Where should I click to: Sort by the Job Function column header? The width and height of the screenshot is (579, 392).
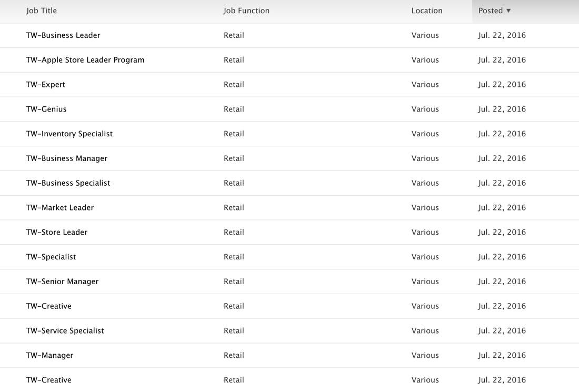tap(246, 11)
